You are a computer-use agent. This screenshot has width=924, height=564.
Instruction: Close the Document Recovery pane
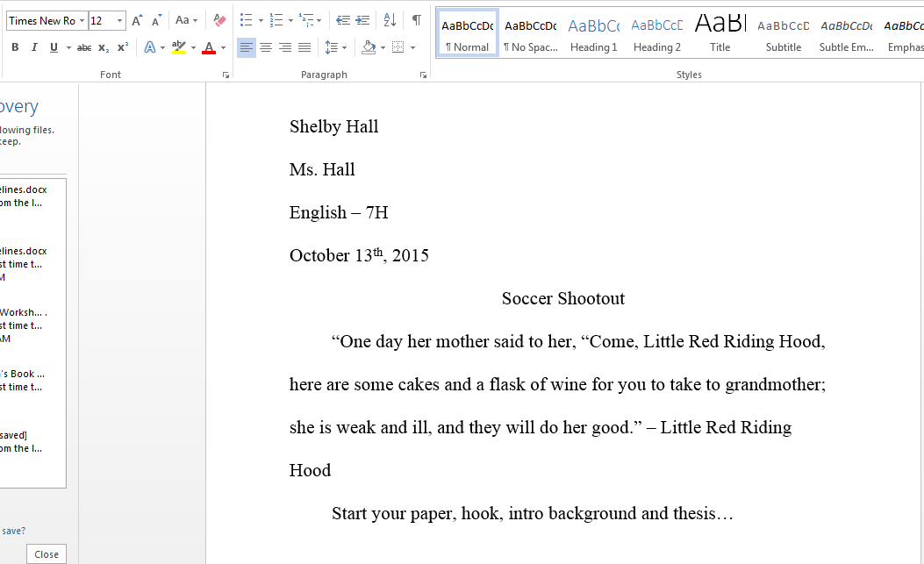click(x=46, y=553)
